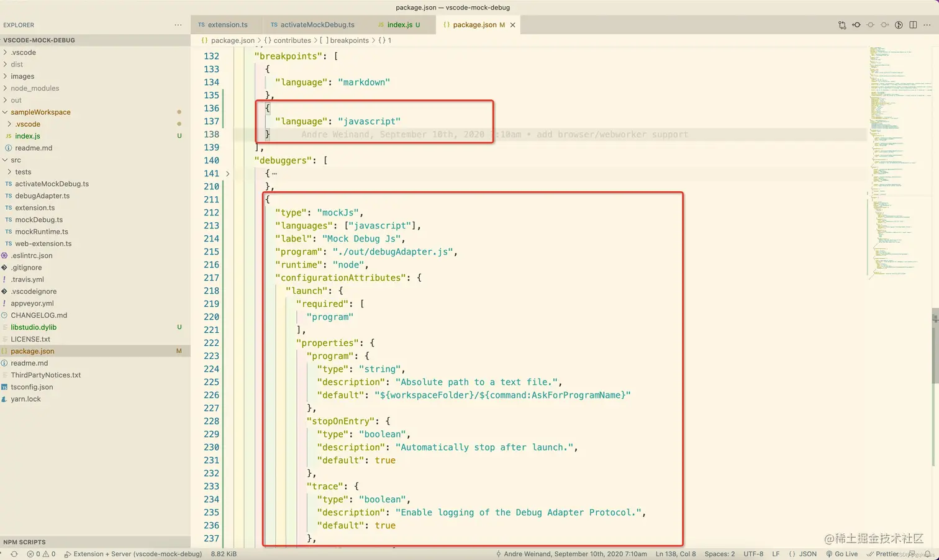The image size is (939, 560).
Task: Open .gitignore file
Action: 95,268
